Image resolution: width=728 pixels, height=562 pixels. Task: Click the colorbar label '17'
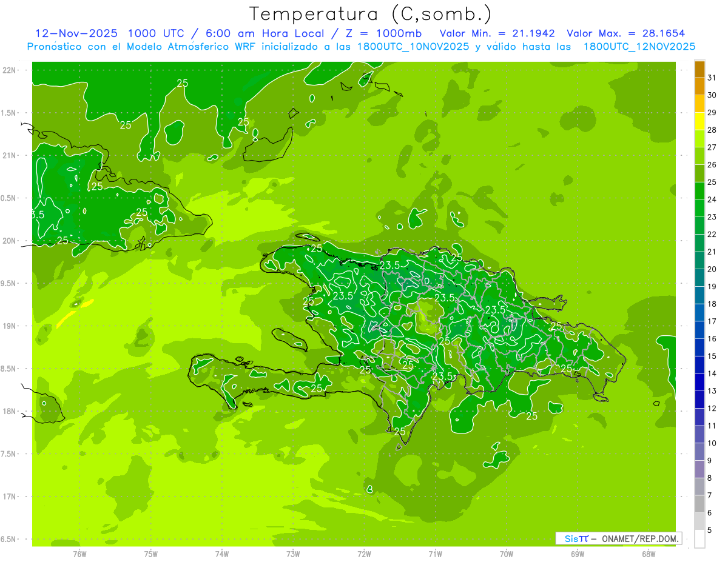712,321
